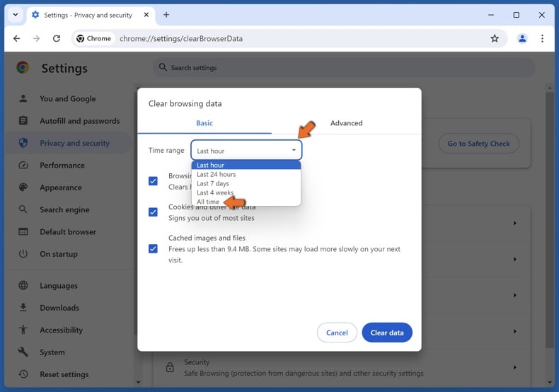Uncheck Cached images and files checkbox

tap(153, 248)
